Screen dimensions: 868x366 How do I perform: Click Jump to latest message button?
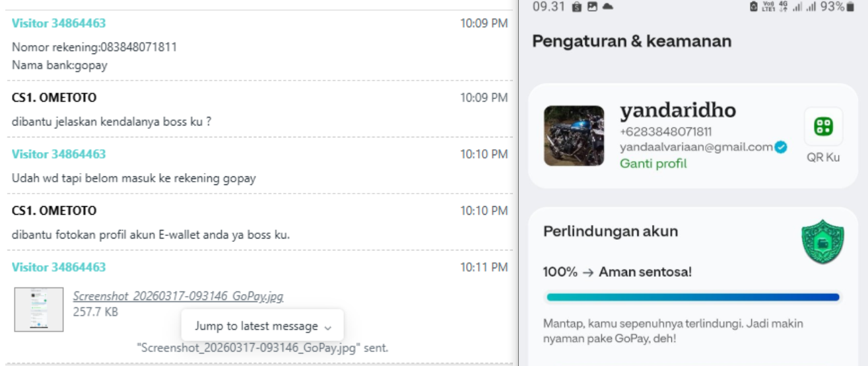(x=263, y=326)
